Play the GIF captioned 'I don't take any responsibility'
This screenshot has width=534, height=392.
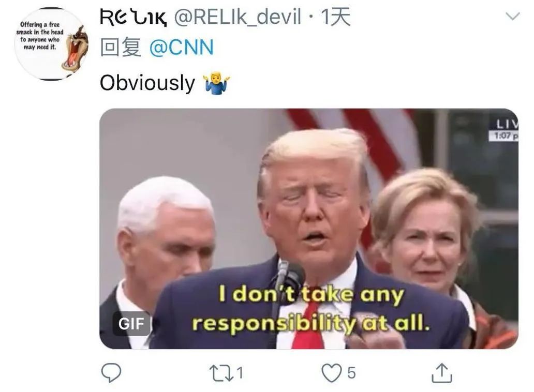309,229
